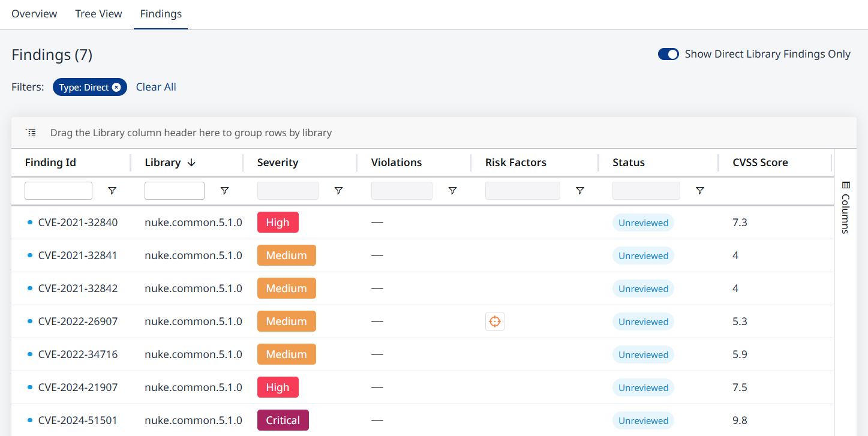Screen dimensions: 868x436
Task: Toggle Show Direct Library Findings Only switch
Action: pos(668,54)
